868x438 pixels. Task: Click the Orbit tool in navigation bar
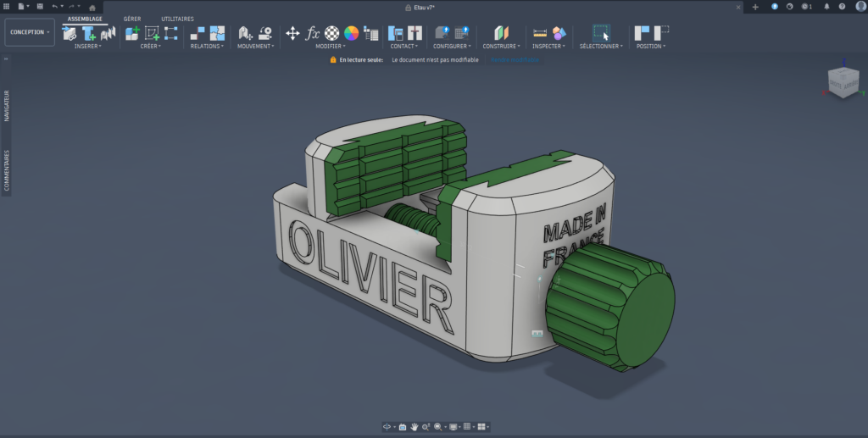387,427
